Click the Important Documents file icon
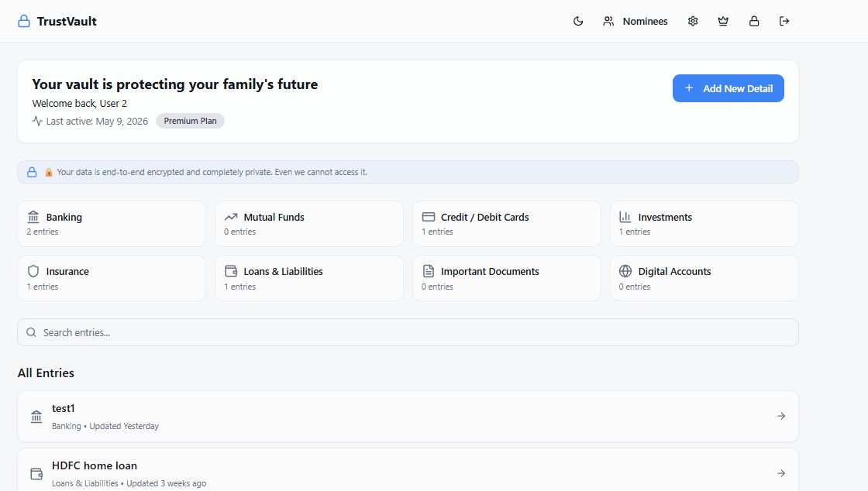Screen dimensions: 868x491 point(429,271)
